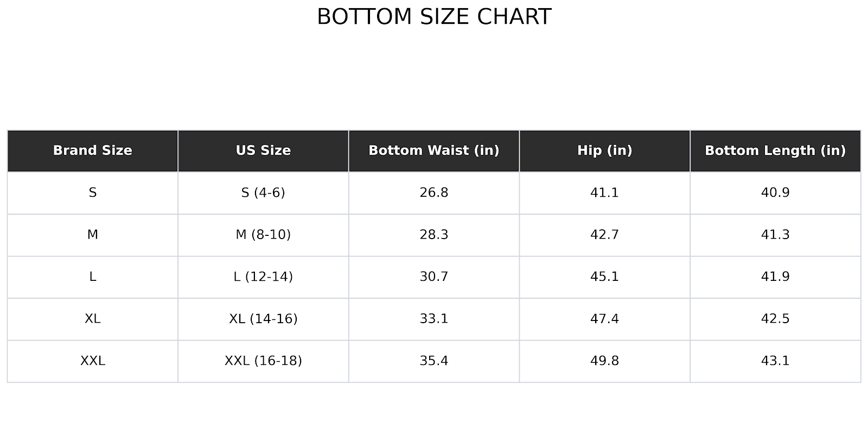Select hip value 45.1
868x430 pixels.
pyautogui.click(x=604, y=277)
